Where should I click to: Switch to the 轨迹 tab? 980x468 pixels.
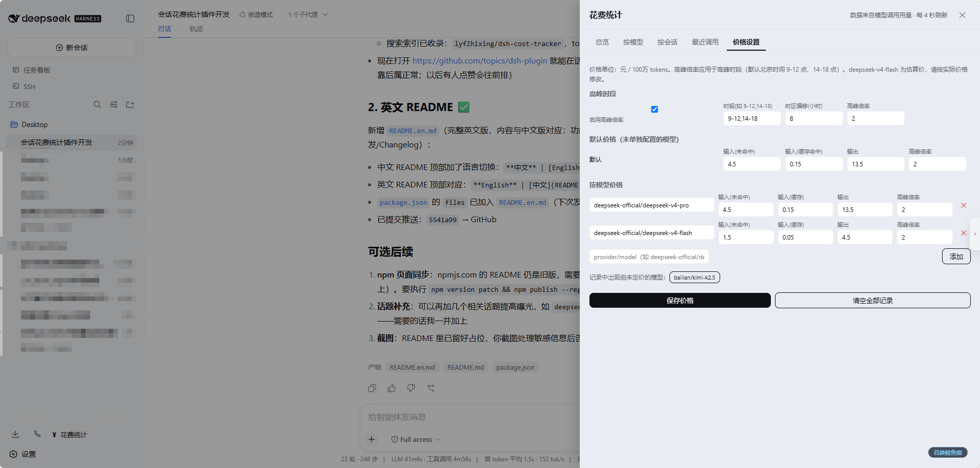196,29
